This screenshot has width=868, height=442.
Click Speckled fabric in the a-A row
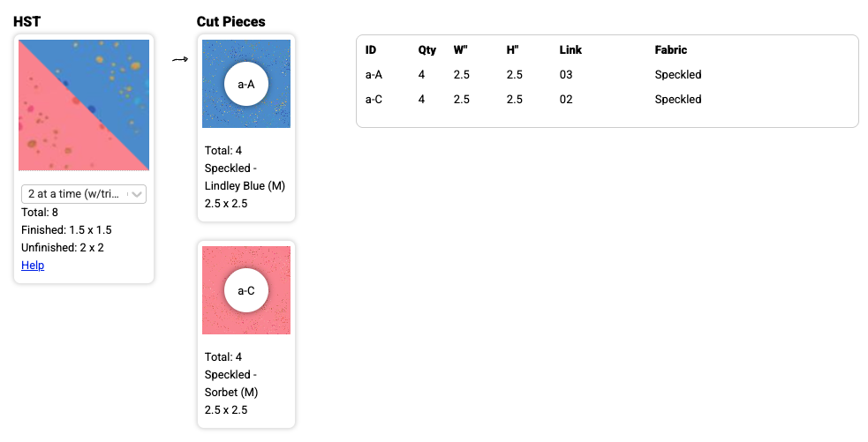click(678, 75)
